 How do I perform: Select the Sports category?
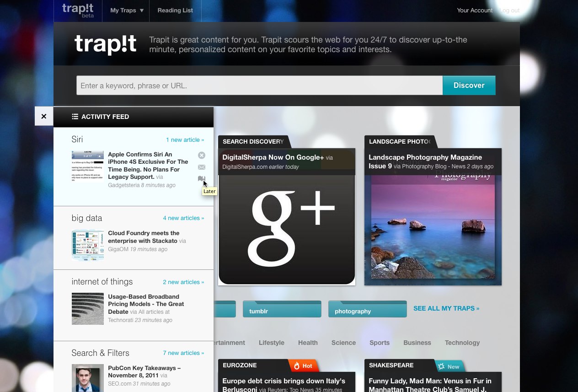click(x=380, y=343)
